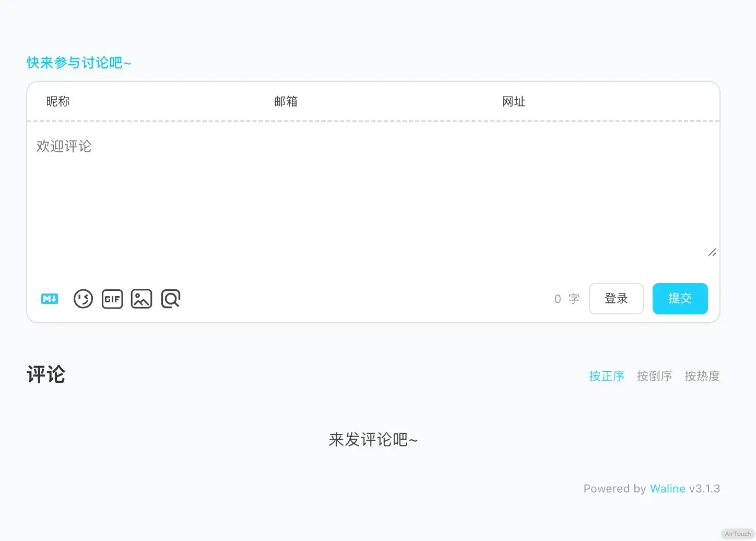Sort comments by 按热度

702,376
